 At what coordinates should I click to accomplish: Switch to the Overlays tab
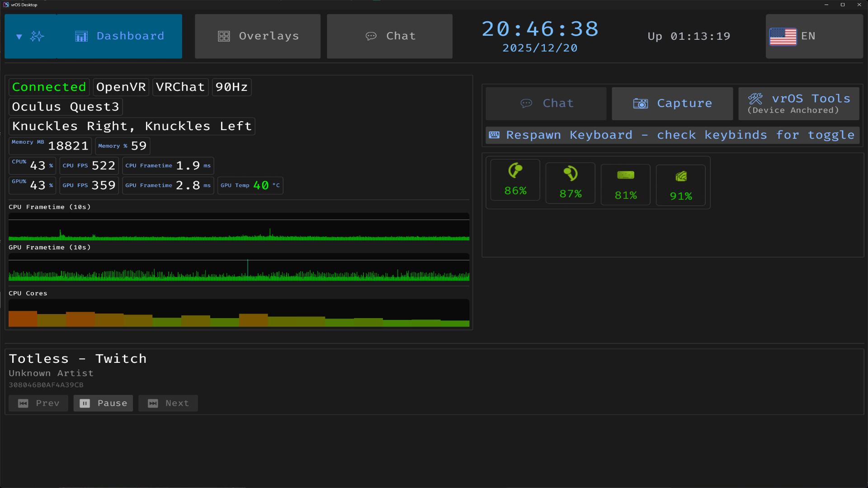tap(257, 36)
